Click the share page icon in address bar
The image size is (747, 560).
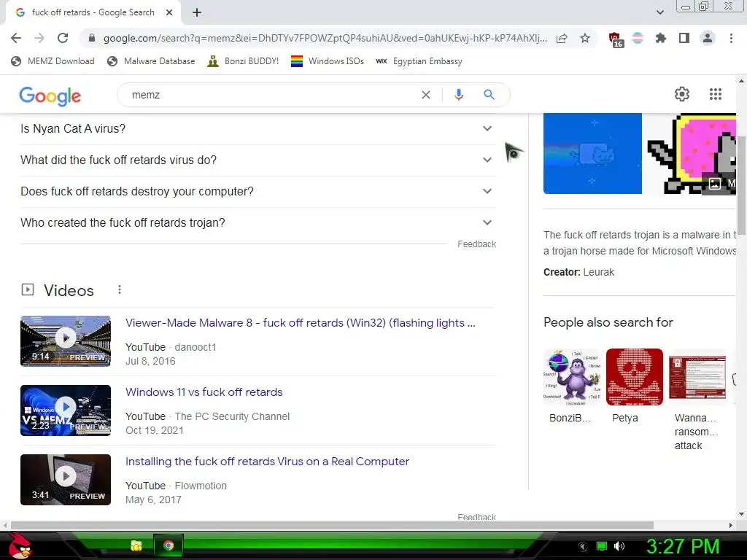(562, 39)
